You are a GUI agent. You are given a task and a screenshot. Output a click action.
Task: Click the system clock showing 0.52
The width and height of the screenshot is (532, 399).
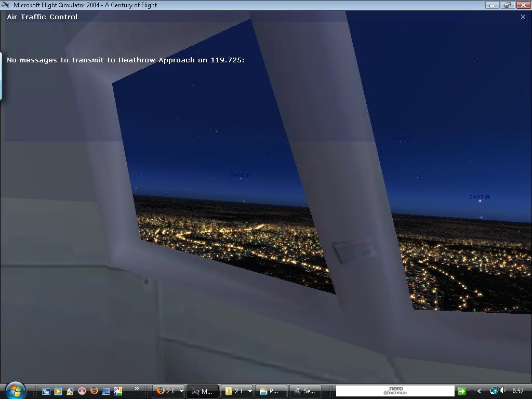coord(518,391)
